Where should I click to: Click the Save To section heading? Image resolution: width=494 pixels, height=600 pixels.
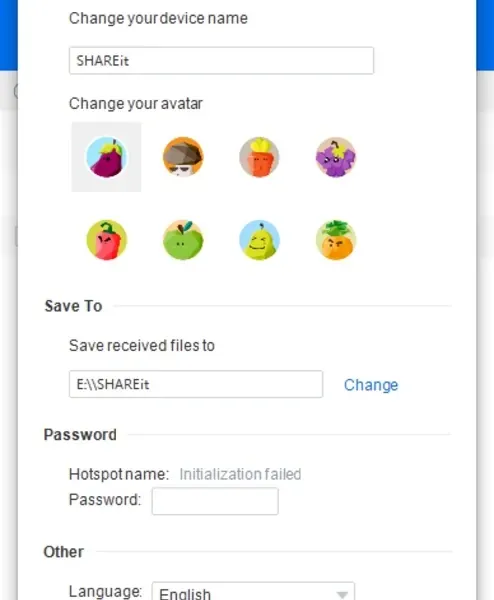point(73,306)
